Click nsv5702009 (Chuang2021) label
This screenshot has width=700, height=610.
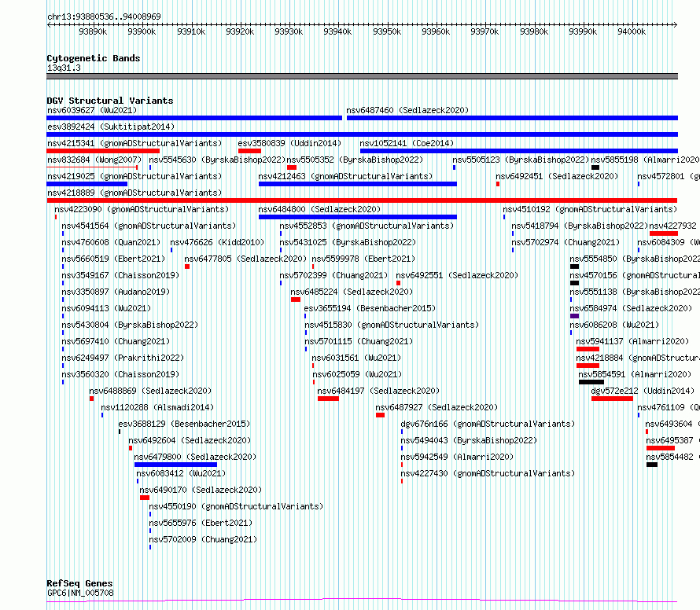pos(203,539)
